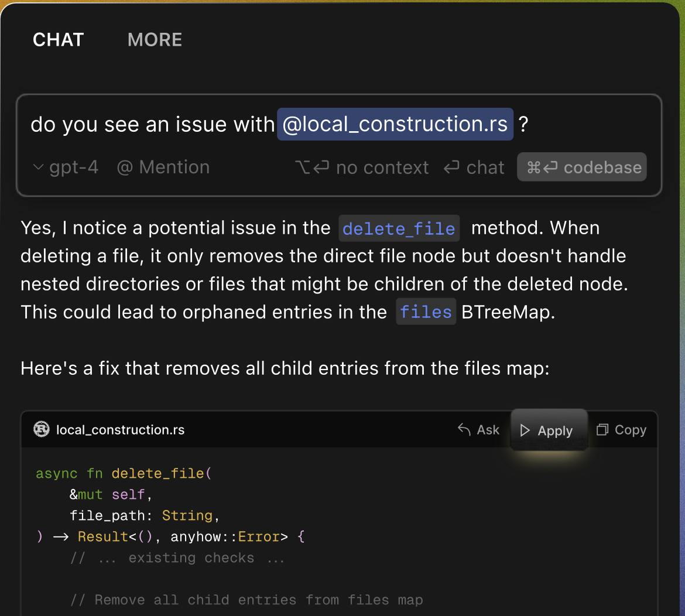Click the "Remove all child entries" comment
This screenshot has width=685, height=616.
pyautogui.click(x=246, y=600)
